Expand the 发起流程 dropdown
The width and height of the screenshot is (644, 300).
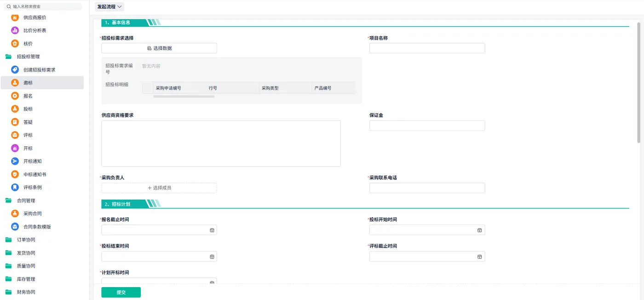pos(109,7)
